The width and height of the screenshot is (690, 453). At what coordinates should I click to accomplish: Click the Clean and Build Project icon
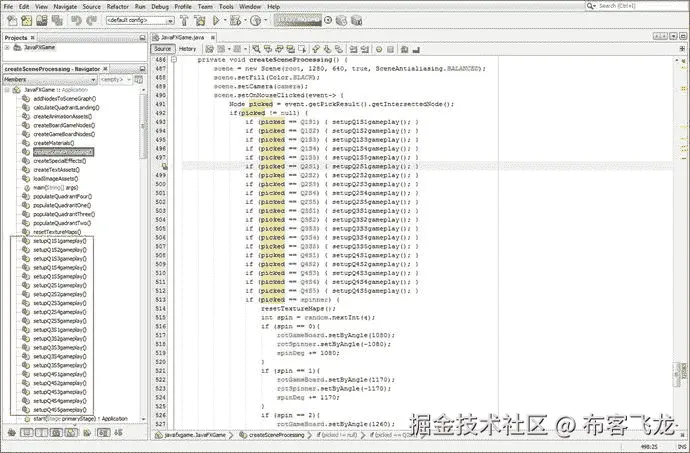[200, 20]
